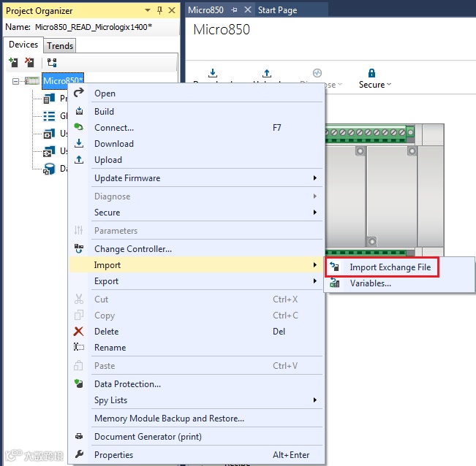The width and height of the screenshot is (476, 466).
Task: Click the Upload arrow icon in context menu
Action: click(79, 159)
